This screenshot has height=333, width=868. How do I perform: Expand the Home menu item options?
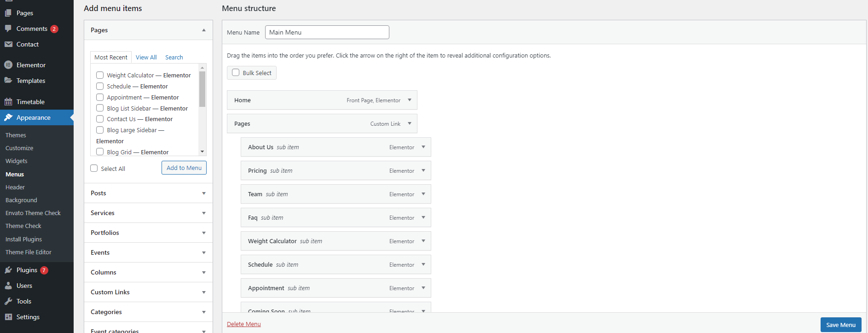(409, 100)
